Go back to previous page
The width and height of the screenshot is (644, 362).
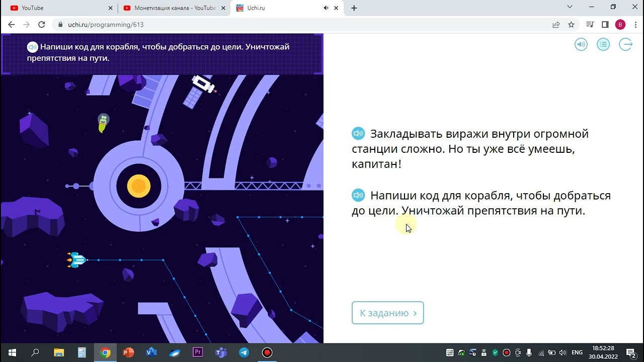tap(12, 25)
